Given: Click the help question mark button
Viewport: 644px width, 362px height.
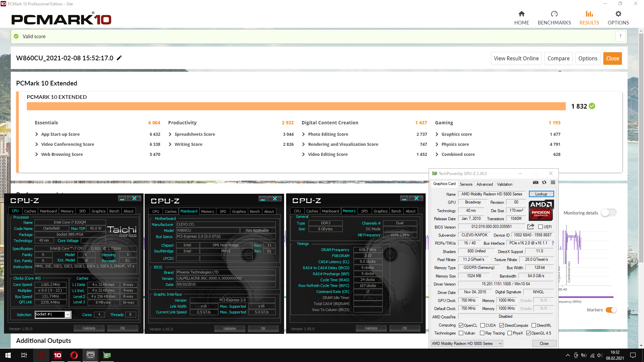Looking at the screenshot, I should (x=620, y=36).
